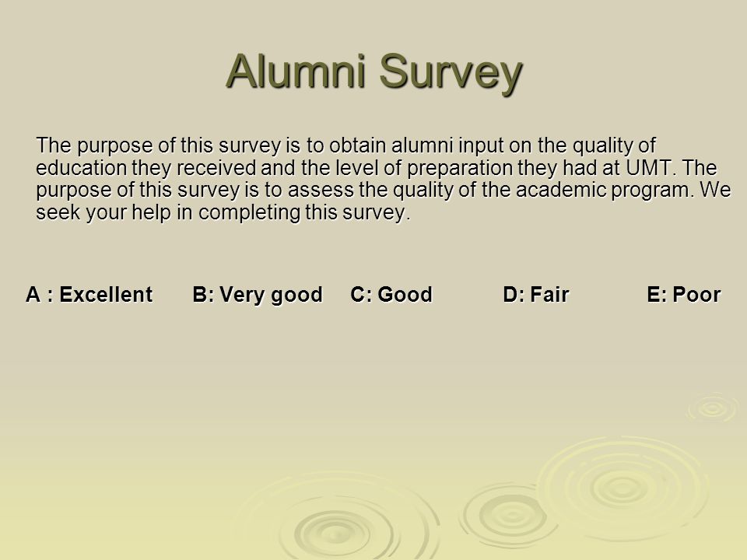The width and height of the screenshot is (747, 560).
Task: Select the E: Poor rating
Action: pos(684,294)
